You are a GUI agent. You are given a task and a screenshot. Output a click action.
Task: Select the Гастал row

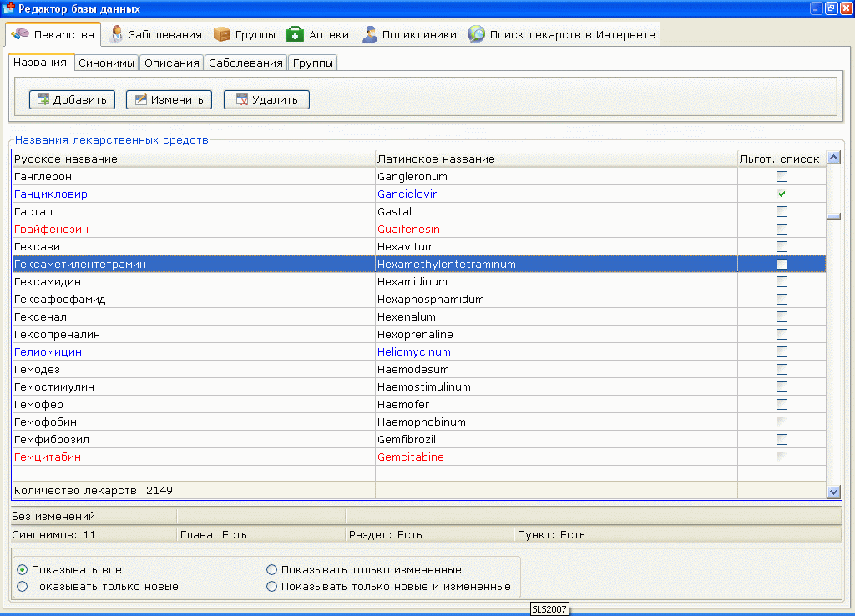tap(419, 211)
